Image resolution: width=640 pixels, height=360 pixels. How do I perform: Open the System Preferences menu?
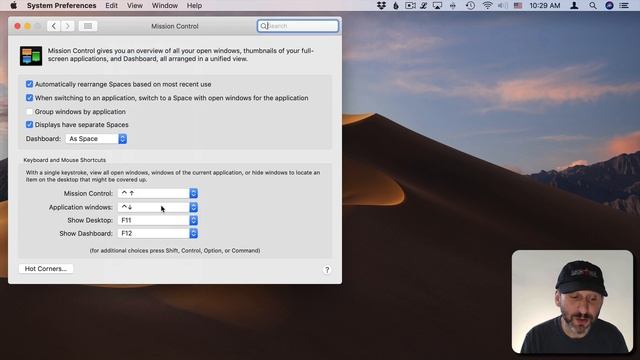[62, 6]
